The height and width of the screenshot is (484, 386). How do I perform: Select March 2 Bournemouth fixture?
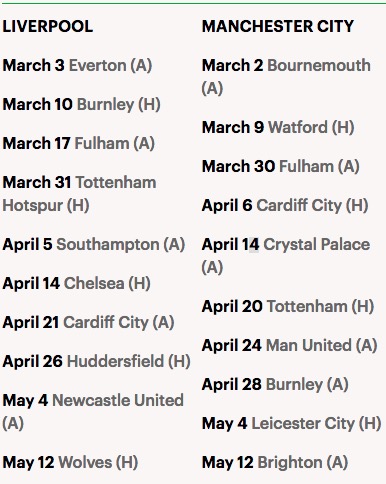[286, 77]
